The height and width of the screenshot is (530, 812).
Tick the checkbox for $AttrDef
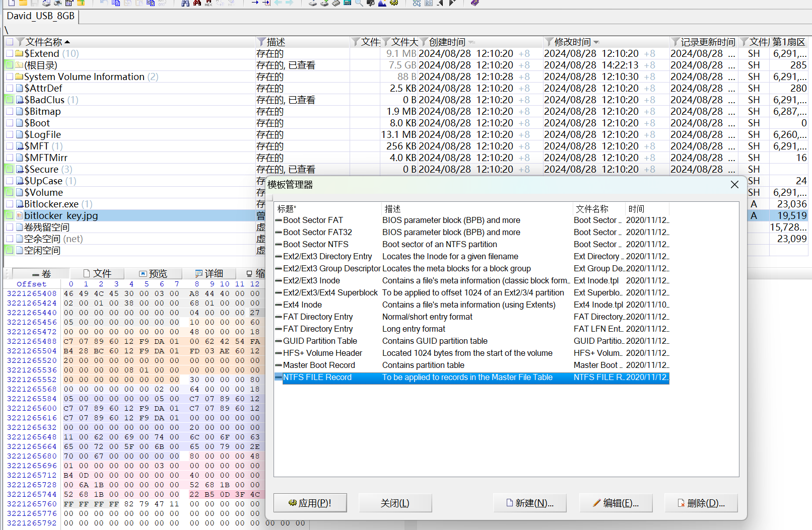[10, 88]
